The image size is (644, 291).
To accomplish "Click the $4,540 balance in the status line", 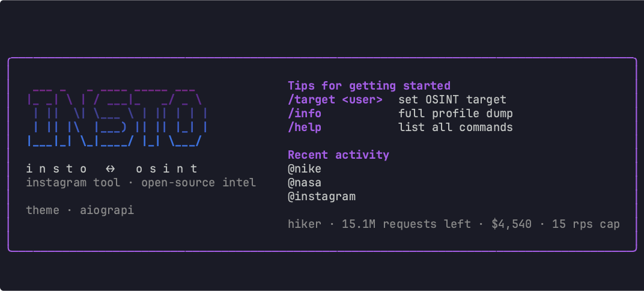I will pos(511,225).
